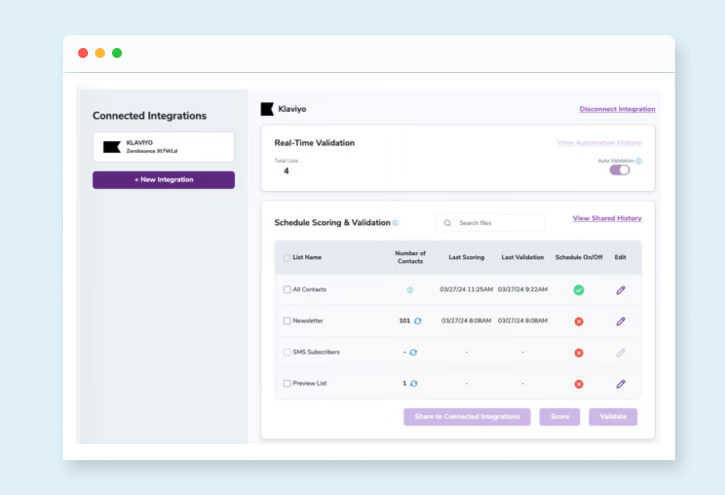Click the magnifier icon in search box

pos(448,223)
